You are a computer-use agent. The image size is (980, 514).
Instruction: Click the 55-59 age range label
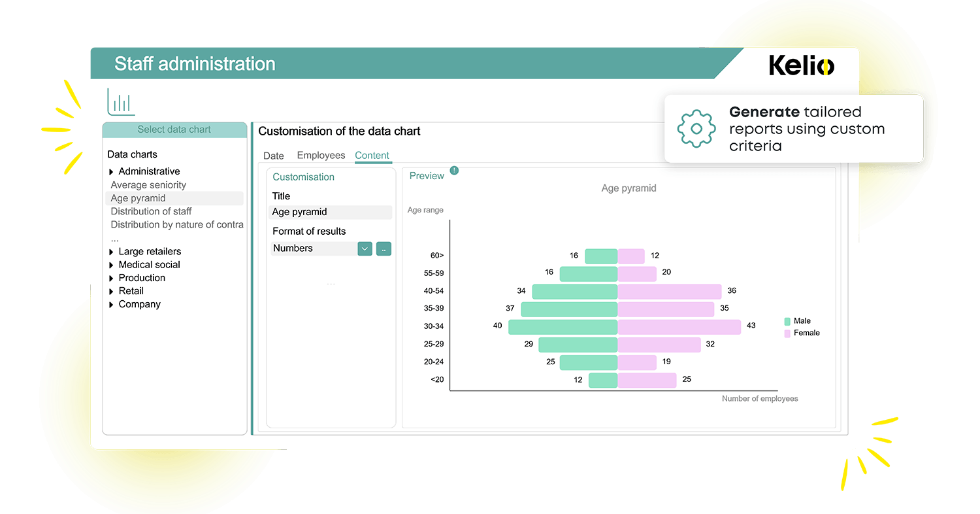tap(434, 273)
